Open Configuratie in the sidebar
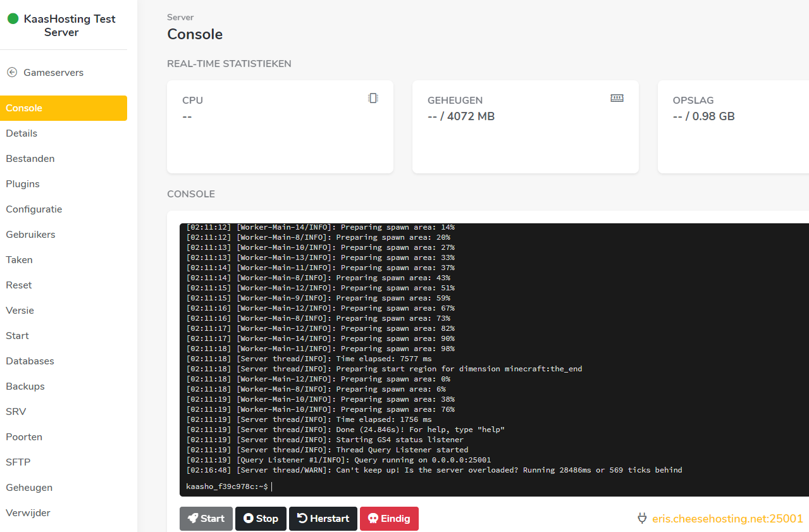Viewport: 809px width, 532px height. [34, 209]
